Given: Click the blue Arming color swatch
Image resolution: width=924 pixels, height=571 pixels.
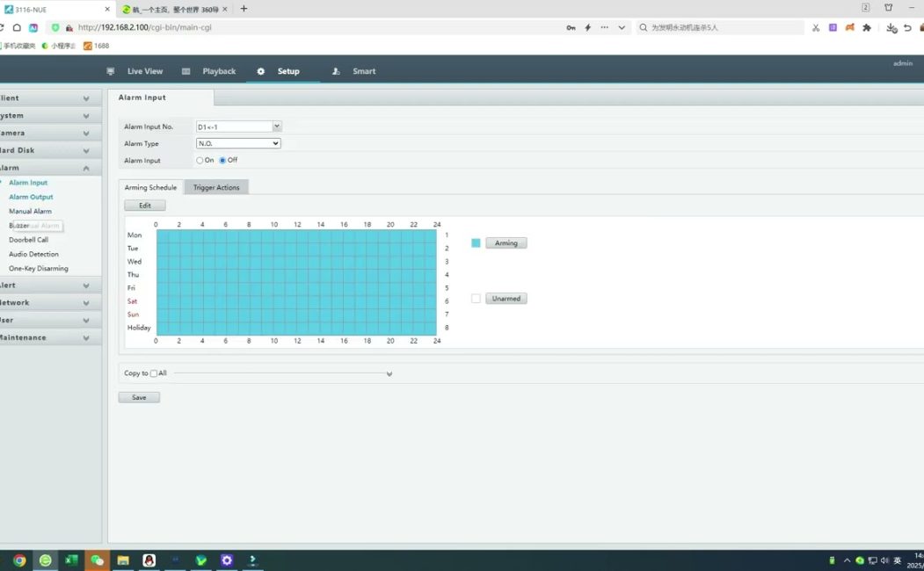Looking at the screenshot, I should coord(476,242).
